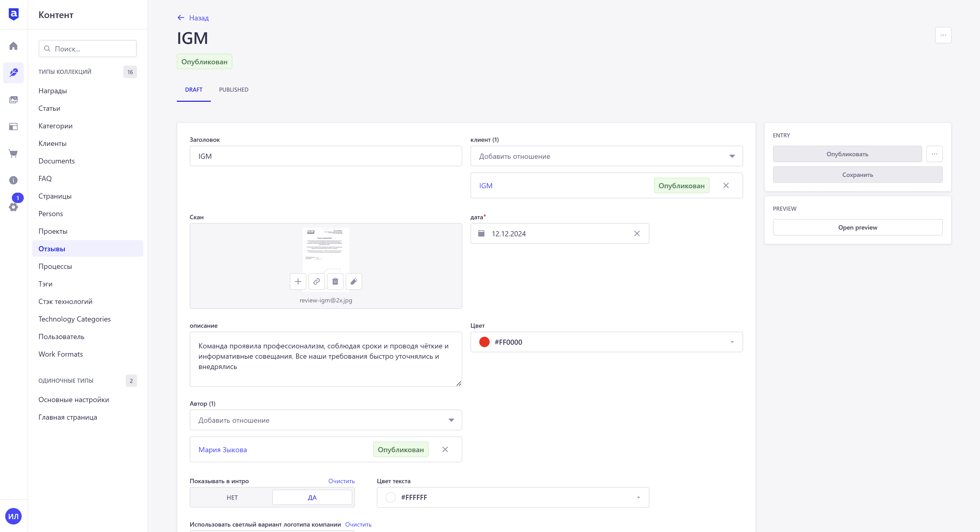Edit the review-igm scan image
Screen dimensions: 980x532
[x=354, y=281]
